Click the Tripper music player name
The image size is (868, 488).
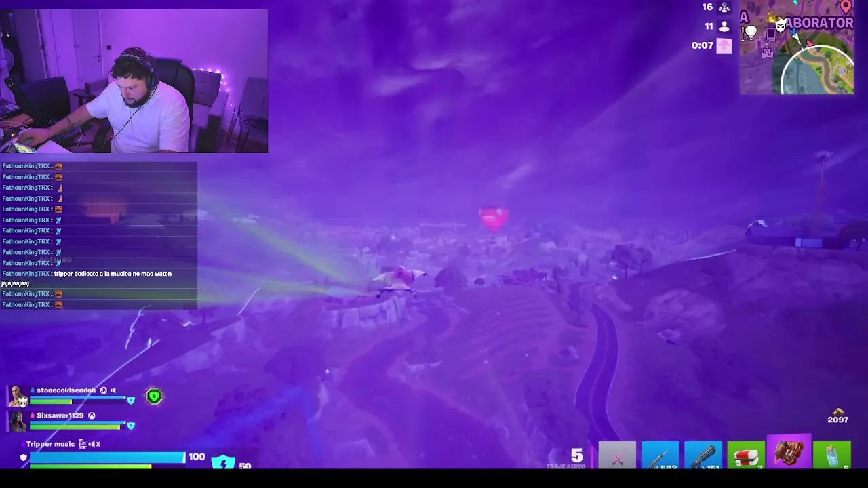pyautogui.click(x=50, y=444)
